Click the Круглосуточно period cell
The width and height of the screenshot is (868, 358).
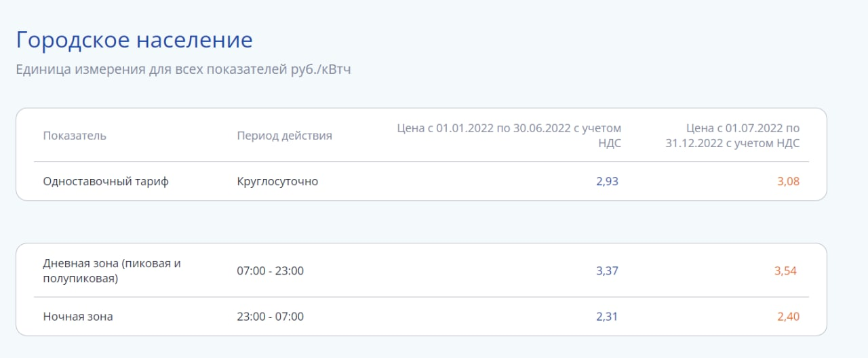(277, 182)
